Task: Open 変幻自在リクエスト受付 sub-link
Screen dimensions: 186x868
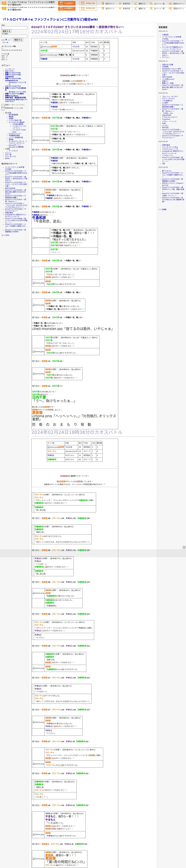Action: (x=17, y=92)
